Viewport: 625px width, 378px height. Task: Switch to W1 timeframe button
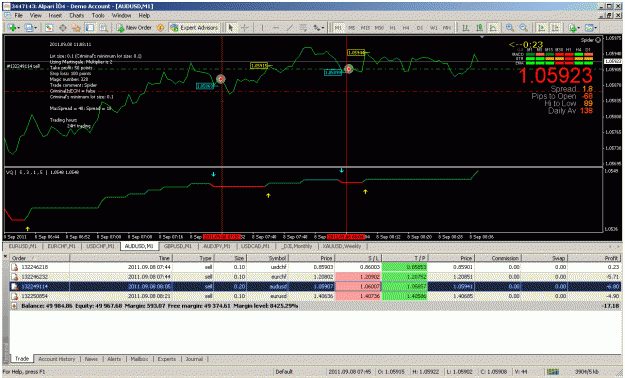(x=433, y=28)
